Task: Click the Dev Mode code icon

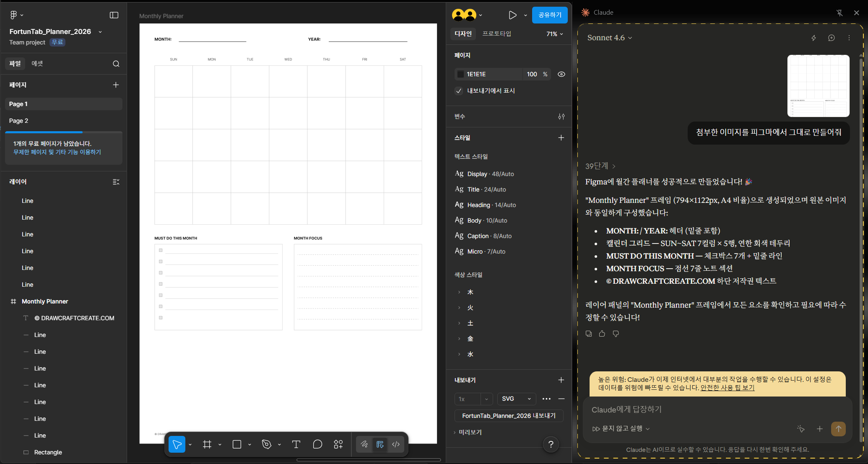Action: (396, 444)
